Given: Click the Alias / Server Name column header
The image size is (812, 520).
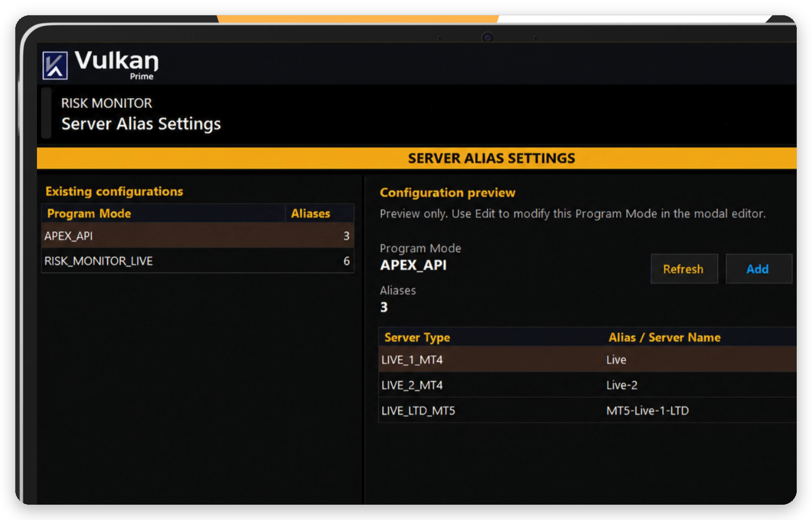Looking at the screenshot, I should coord(700,337).
